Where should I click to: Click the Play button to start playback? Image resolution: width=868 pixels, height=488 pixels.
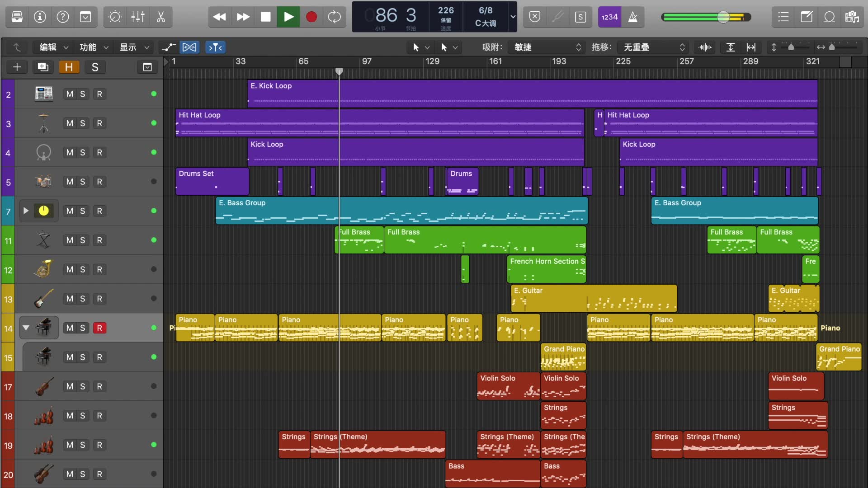[288, 17]
